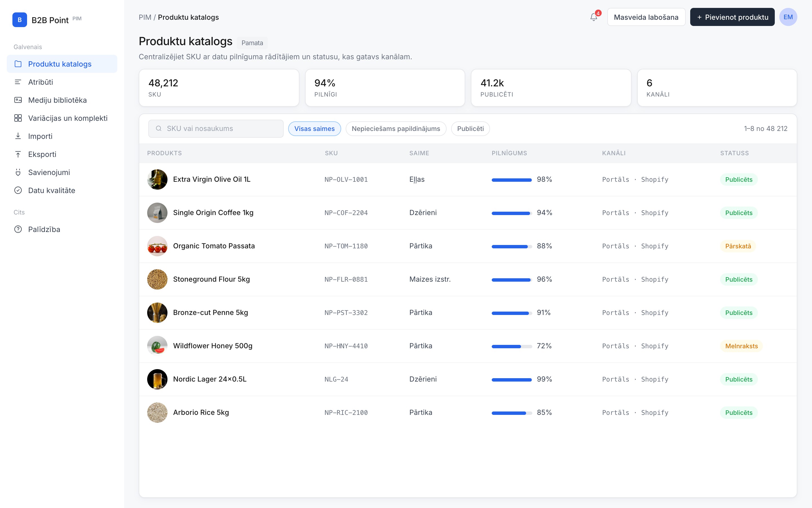This screenshot has width=812, height=508.
Task: Click the Atribūti list icon
Action: click(18, 82)
